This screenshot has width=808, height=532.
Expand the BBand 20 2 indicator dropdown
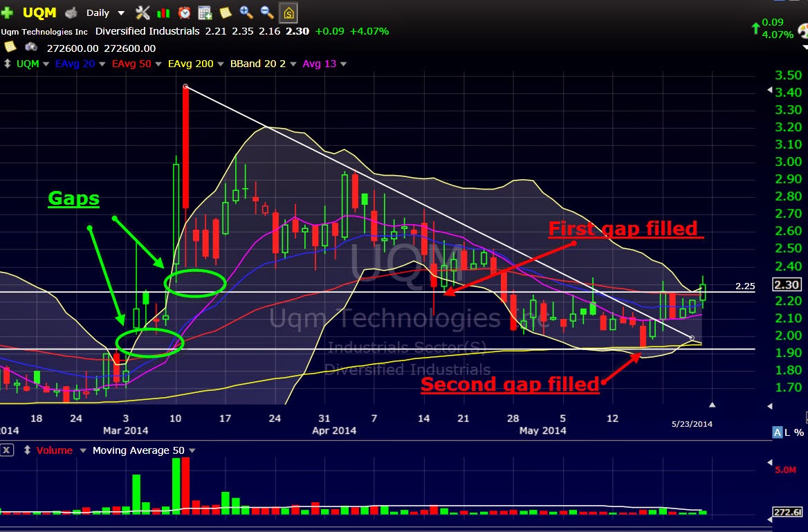[293, 64]
